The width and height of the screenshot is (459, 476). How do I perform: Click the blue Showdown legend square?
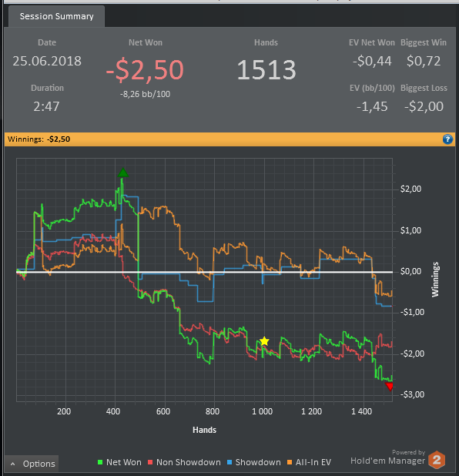coord(229,462)
